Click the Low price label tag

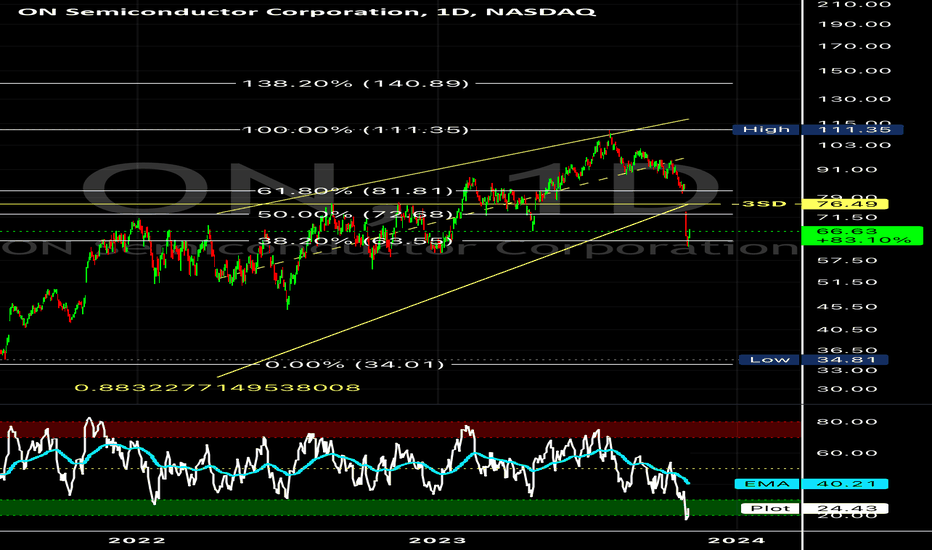point(769,359)
